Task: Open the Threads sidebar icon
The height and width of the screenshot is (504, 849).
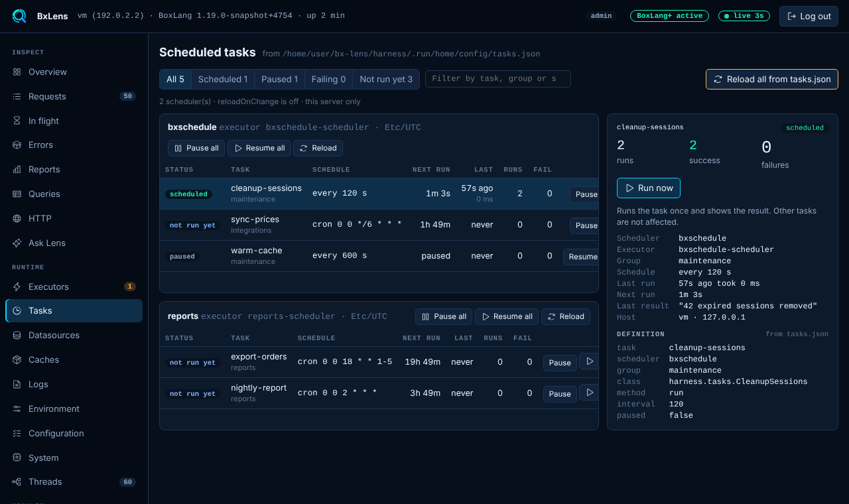Action: 17,481
